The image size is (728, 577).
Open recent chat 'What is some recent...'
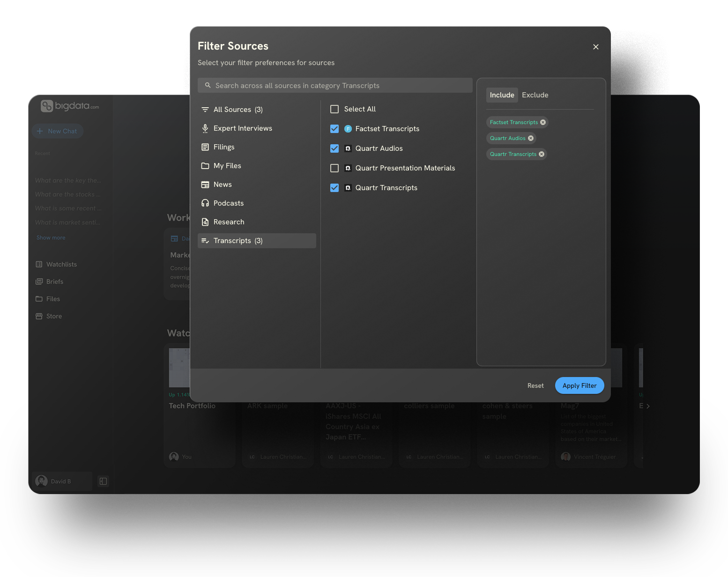pos(68,208)
